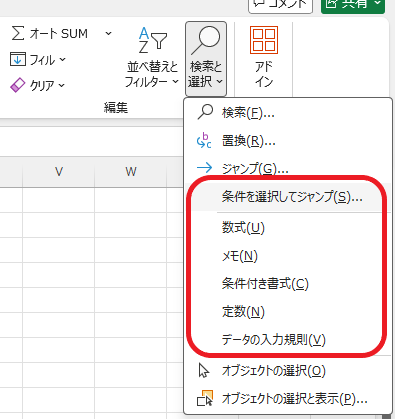The height and width of the screenshot is (419, 395).
Task: Choose 置換(R)... from the menu
Action: point(288,141)
